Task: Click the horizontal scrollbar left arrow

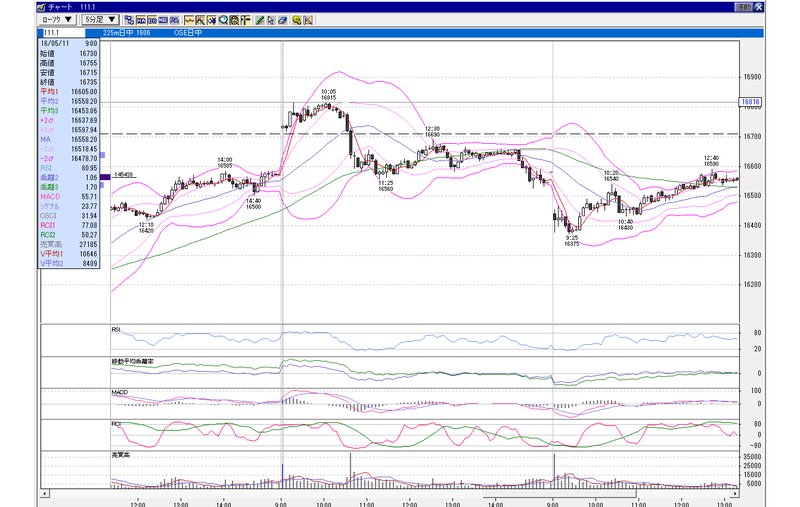Action: pyautogui.click(x=45, y=493)
